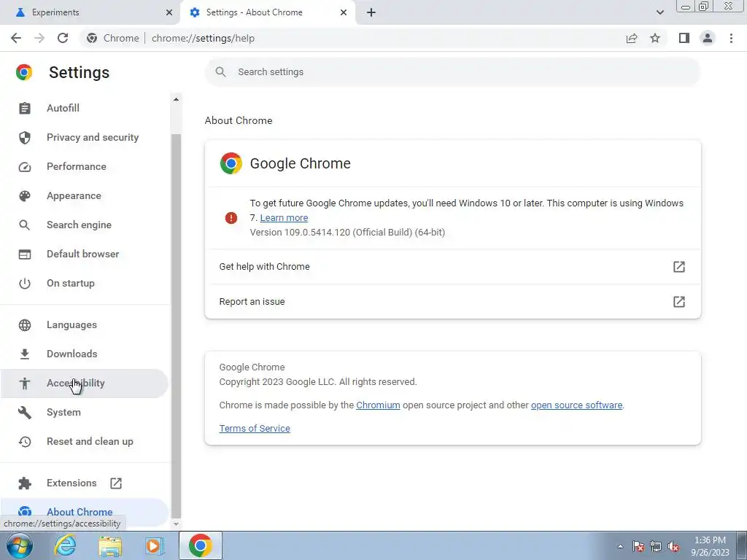Click the sidebar scroll up arrow
747x560 pixels.
pos(176,99)
